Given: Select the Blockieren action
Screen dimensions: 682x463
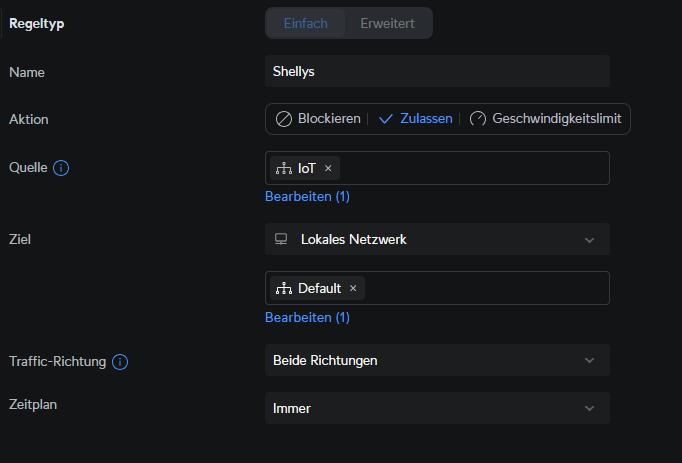Looking at the screenshot, I should (328, 119).
